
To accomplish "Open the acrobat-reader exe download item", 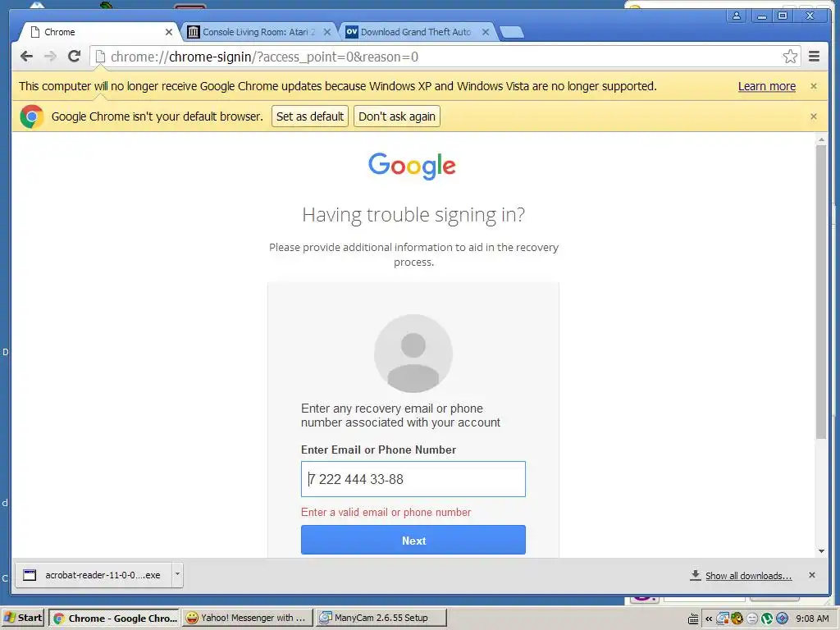I will pyautogui.click(x=94, y=575).
